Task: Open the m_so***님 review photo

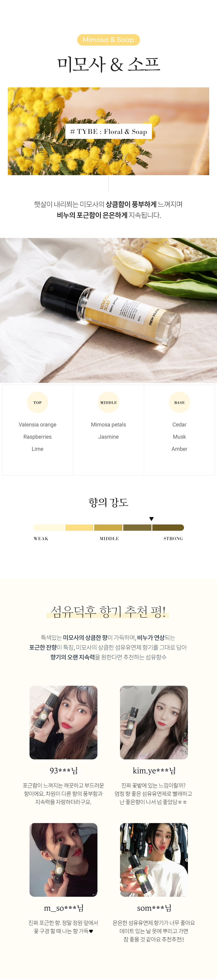Action: [63, 860]
